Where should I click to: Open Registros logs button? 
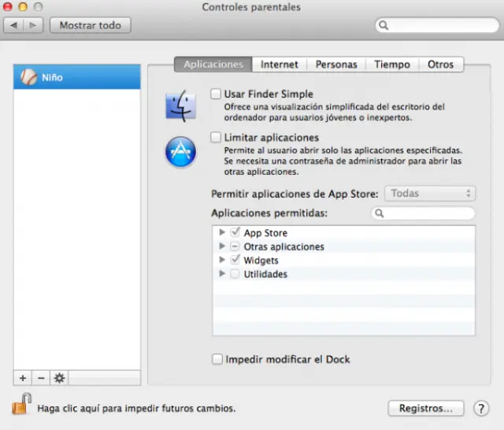coord(425,408)
